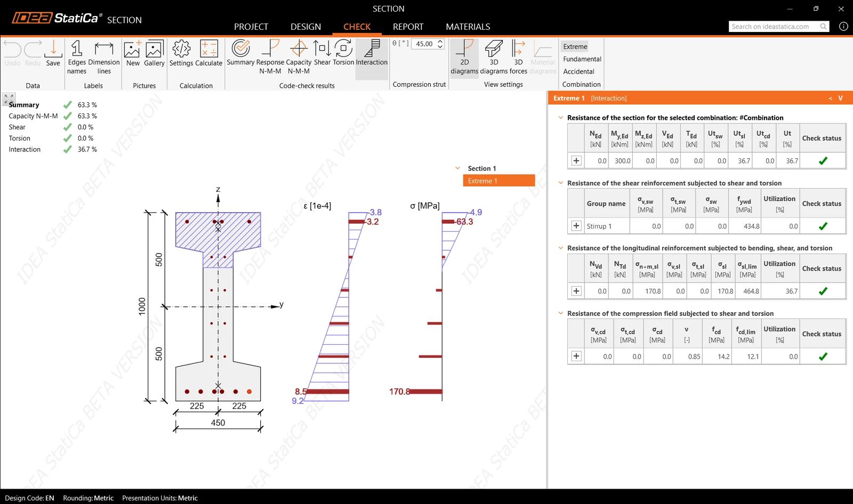
Task: Collapse shear reinforcement resistance group
Action: click(x=561, y=183)
